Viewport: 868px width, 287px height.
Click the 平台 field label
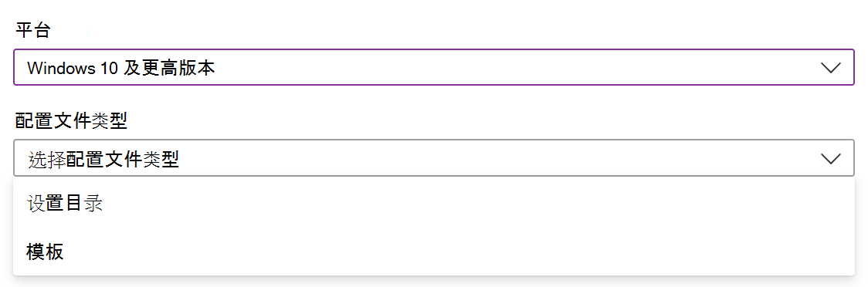(32, 30)
